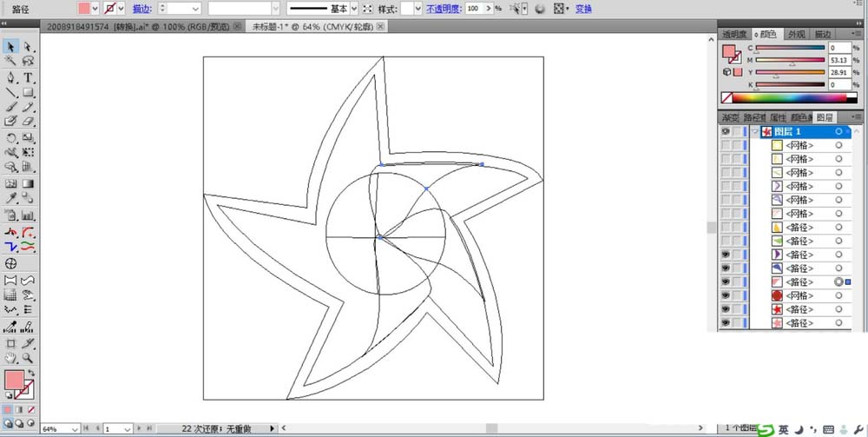Toggle visibility of 图层 1 layer
Viewport: 868px width, 437px height.
pos(726,131)
